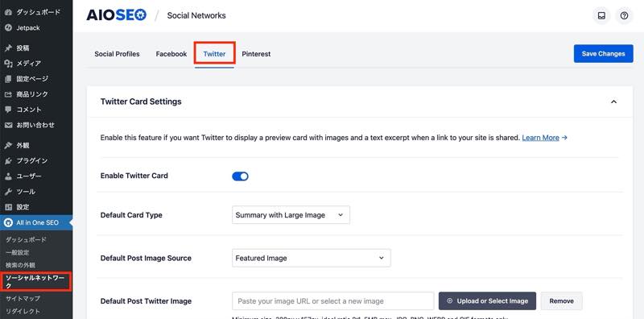Image resolution: width=644 pixels, height=319 pixels.
Task: Switch to the Facebook tab
Action: coord(171,54)
